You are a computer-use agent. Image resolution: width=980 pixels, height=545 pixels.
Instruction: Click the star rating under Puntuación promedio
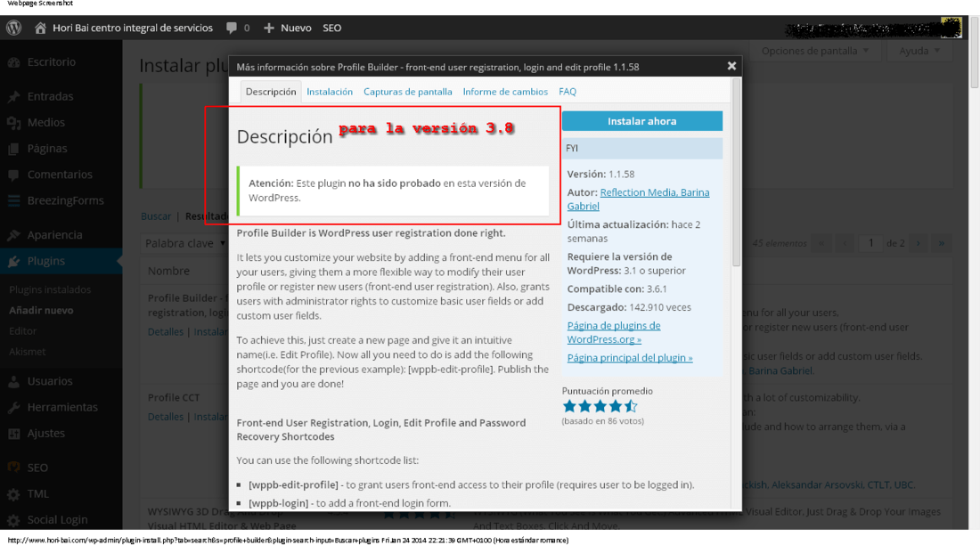pyautogui.click(x=600, y=406)
